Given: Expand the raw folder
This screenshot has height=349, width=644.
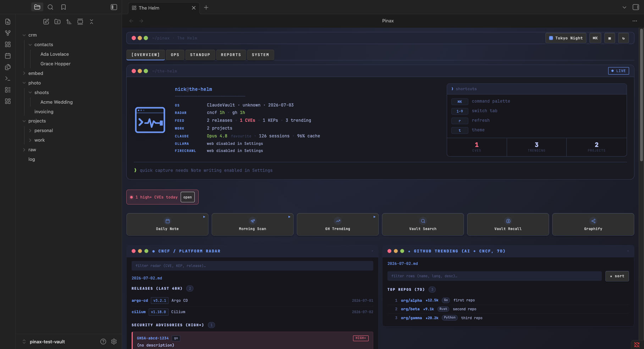Looking at the screenshot, I should pos(24,150).
